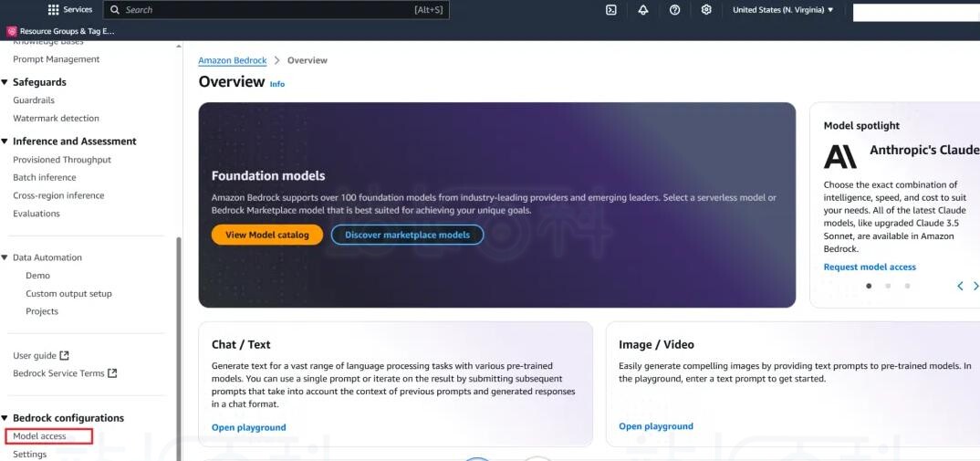Click the Resource Groups & Tag Editor icon
980x461 pixels.
pos(12,31)
